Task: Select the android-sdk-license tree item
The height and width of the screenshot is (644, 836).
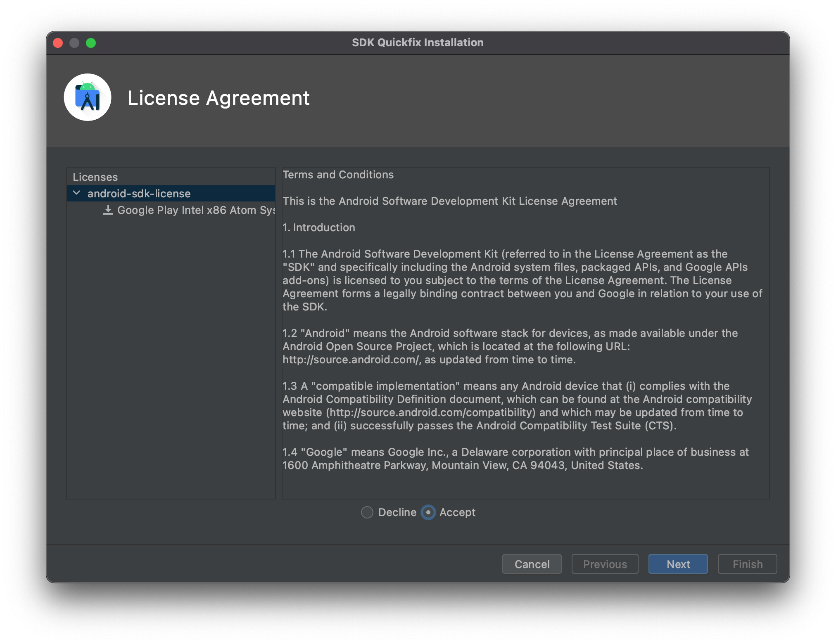Action: (139, 192)
